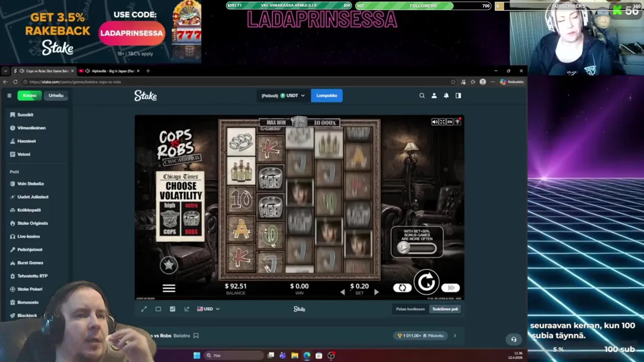Screen dimensions: 644x362
Task: Select the Kasino tab
Action: (29, 96)
